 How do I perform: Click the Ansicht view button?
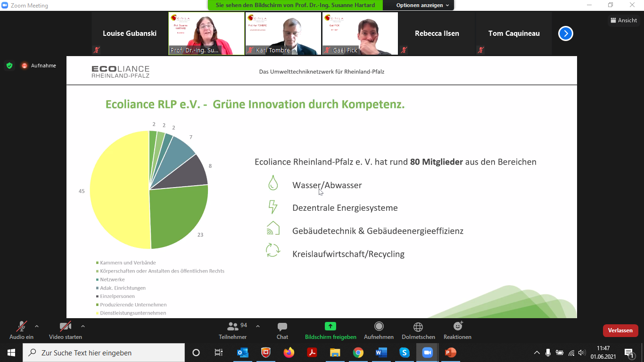[x=624, y=20]
